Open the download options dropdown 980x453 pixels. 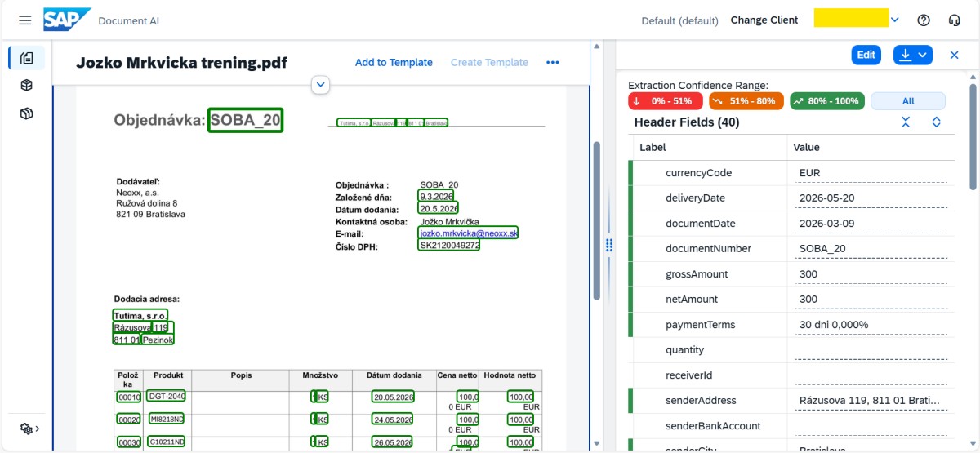(x=913, y=55)
